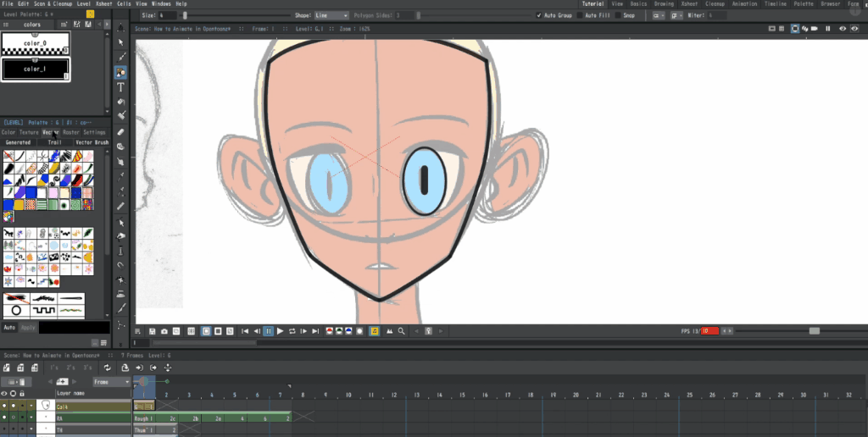Select the Tape tool
Image resolution: width=868 pixels, height=437 pixels.
coord(120,147)
